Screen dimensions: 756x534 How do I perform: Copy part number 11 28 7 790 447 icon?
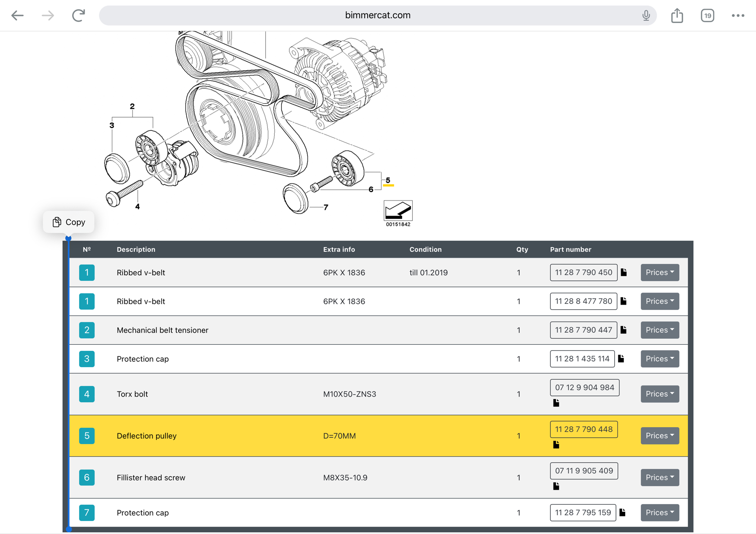pyautogui.click(x=624, y=330)
